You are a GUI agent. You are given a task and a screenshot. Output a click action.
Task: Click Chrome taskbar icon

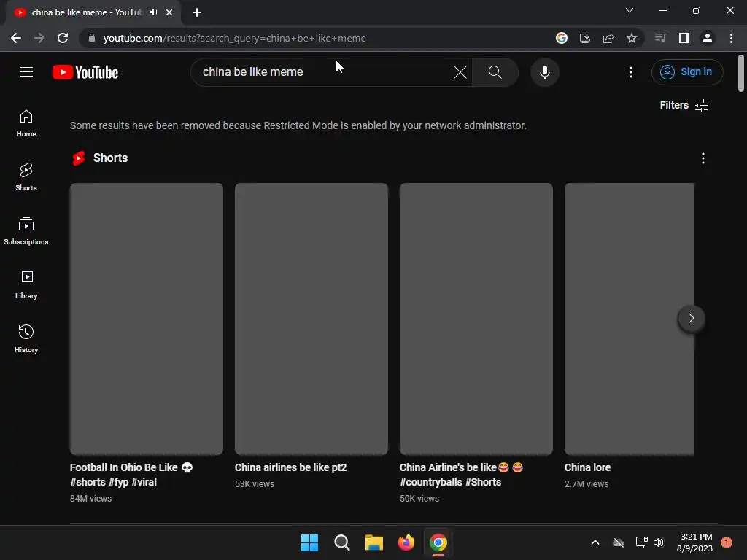coord(438,542)
